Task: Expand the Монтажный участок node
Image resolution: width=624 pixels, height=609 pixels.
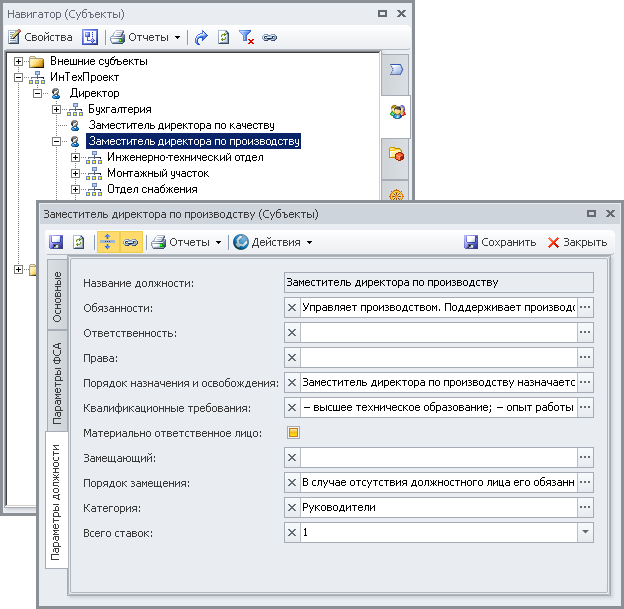Action: click(x=75, y=174)
